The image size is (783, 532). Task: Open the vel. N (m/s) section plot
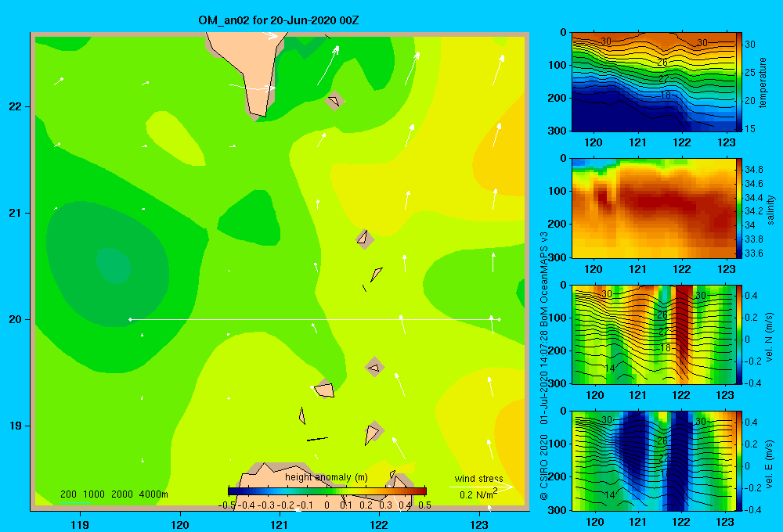[x=653, y=334]
